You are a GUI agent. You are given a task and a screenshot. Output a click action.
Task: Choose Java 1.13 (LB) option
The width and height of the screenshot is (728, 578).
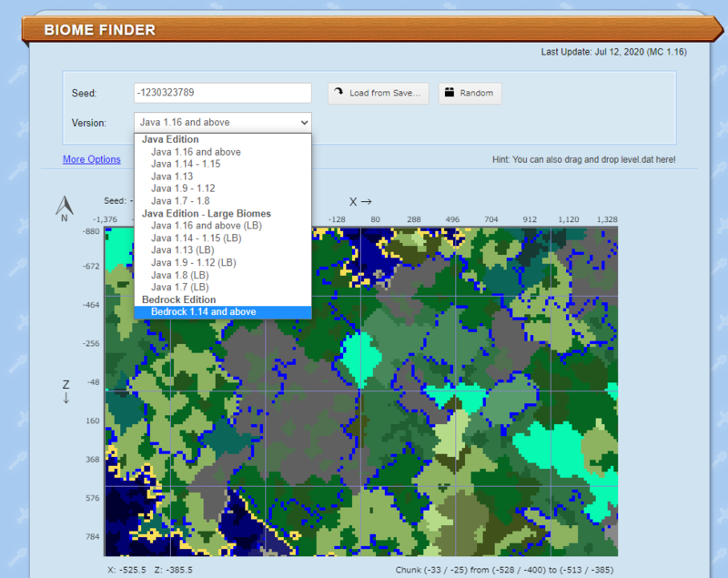[223, 250]
